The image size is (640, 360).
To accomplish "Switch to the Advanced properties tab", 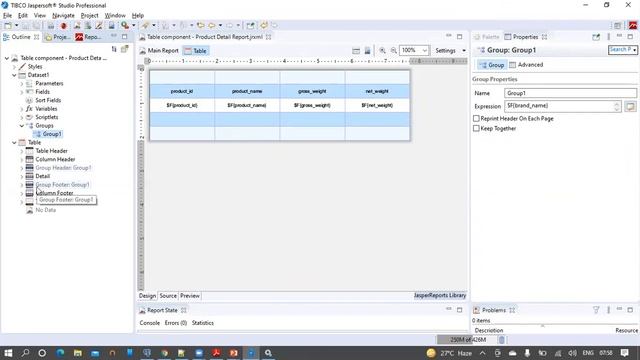I will (x=526, y=65).
